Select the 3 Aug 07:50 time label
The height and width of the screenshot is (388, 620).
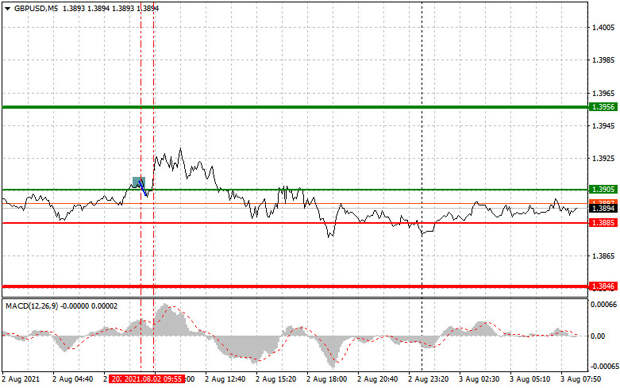(x=580, y=379)
